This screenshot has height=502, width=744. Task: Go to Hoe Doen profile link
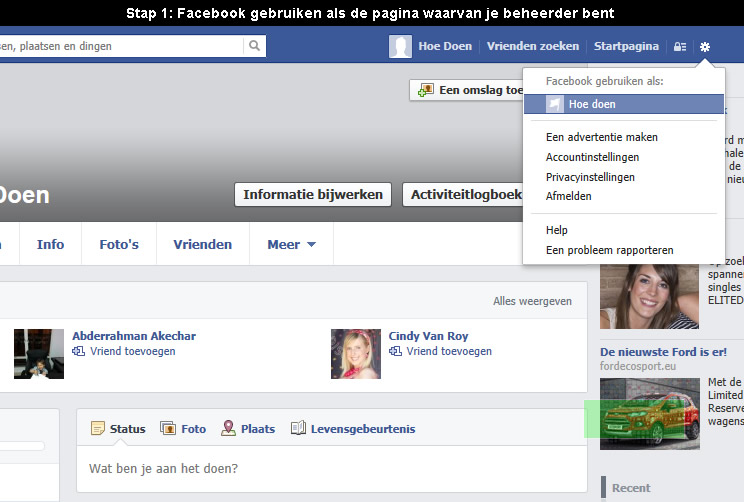(445, 46)
